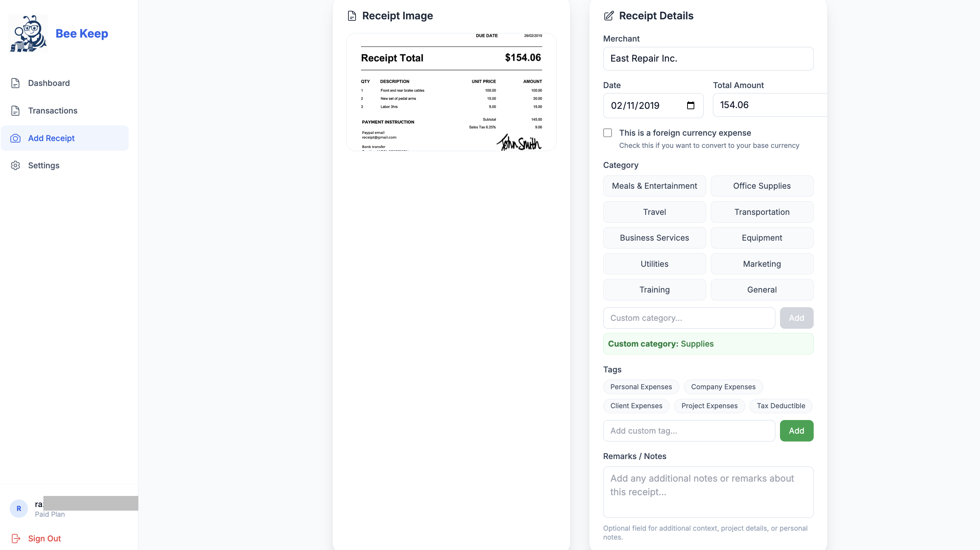This screenshot has width=980, height=550.
Task: Click the Bee Keep bee logo
Action: pyautogui.click(x=28, y=33)
